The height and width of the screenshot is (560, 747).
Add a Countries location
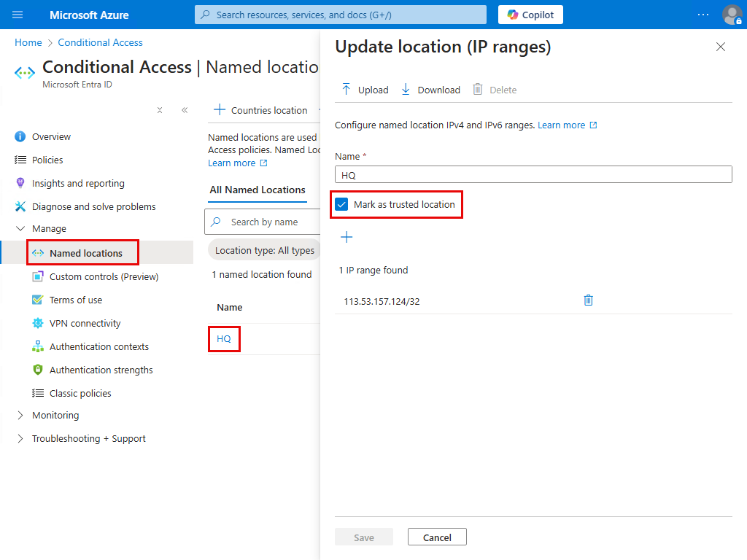tap(260, 110)
